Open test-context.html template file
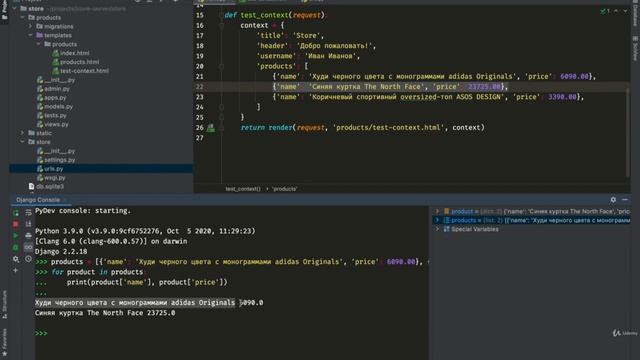This screenshot has height=360, width=640. point(84,71)
